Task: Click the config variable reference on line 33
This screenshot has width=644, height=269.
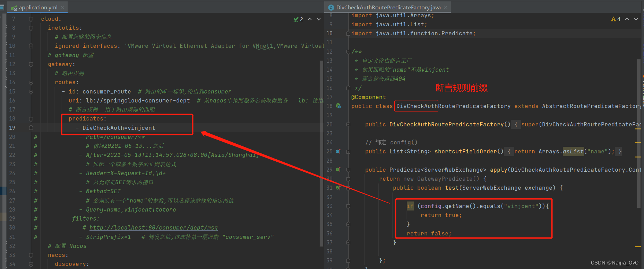Action: pos(431,206)
